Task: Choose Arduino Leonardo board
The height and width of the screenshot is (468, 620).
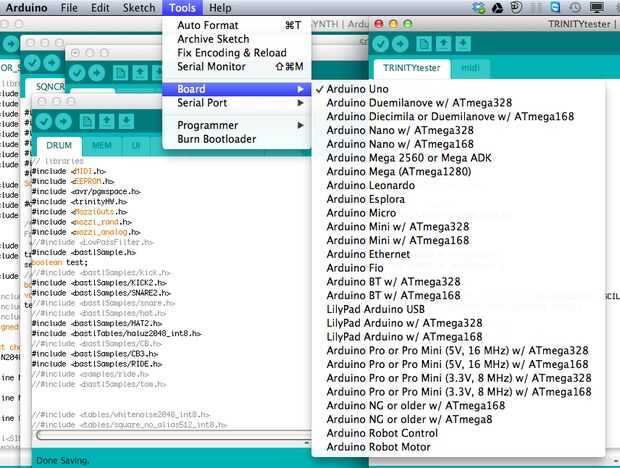Action: click(x=459, y=185)
